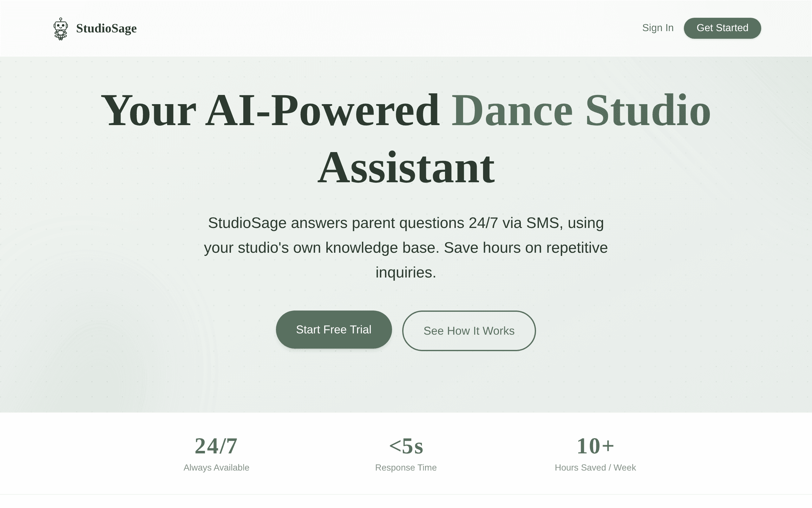Click See How It Works button
The image size is (812, 508).
pyautogui.click(x=469, y=331)
